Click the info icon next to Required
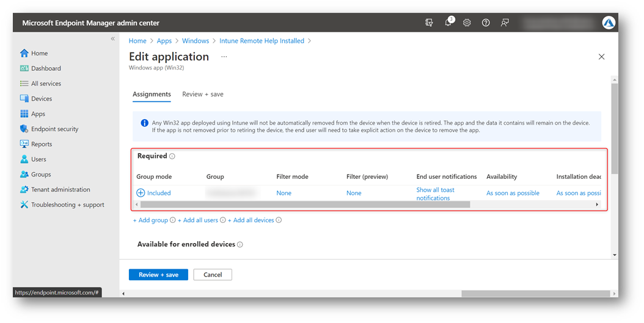 point(172,156)
